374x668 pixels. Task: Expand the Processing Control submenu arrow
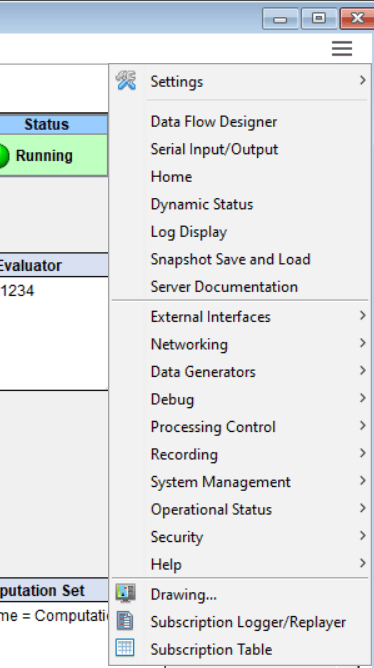click(362, 426)
